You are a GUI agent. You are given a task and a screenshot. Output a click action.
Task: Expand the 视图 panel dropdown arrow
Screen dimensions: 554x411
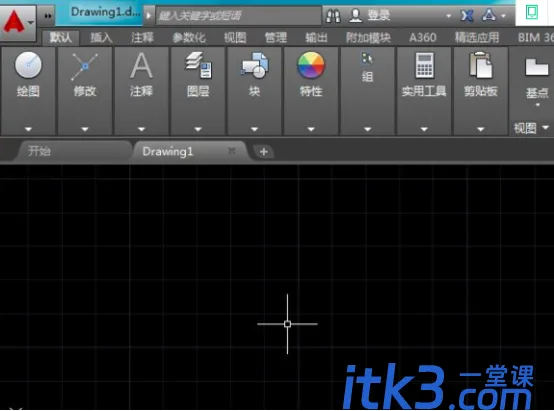tap(545, 127)
